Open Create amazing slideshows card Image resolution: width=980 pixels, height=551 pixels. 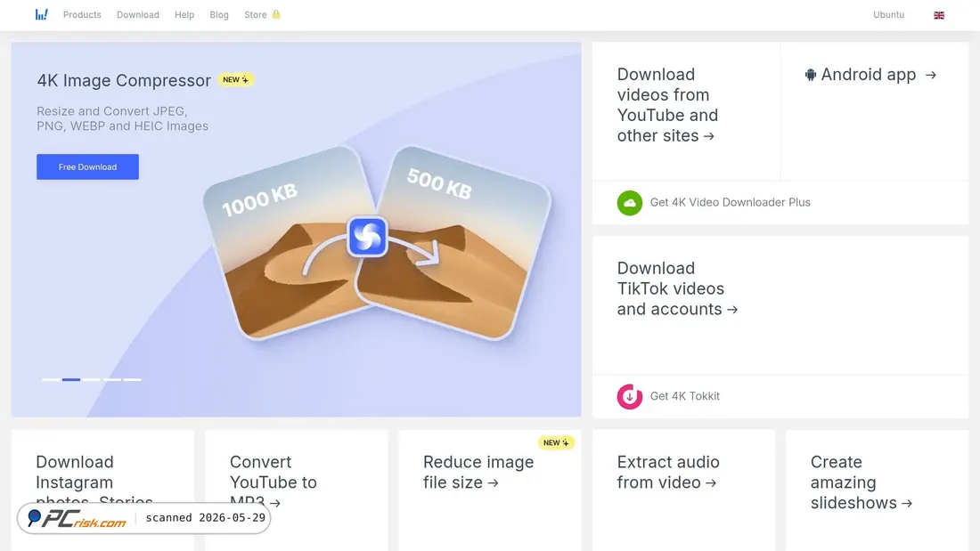(x=878, y=490)
